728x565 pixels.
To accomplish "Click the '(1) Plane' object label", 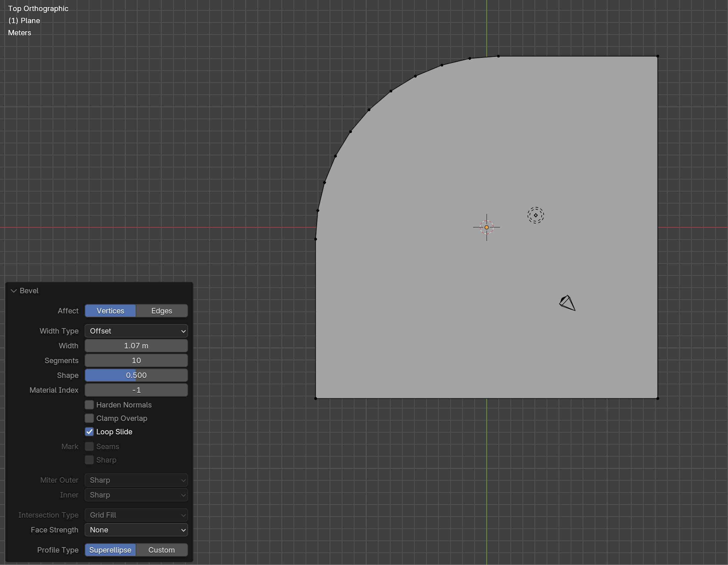I will pos(24,21).
